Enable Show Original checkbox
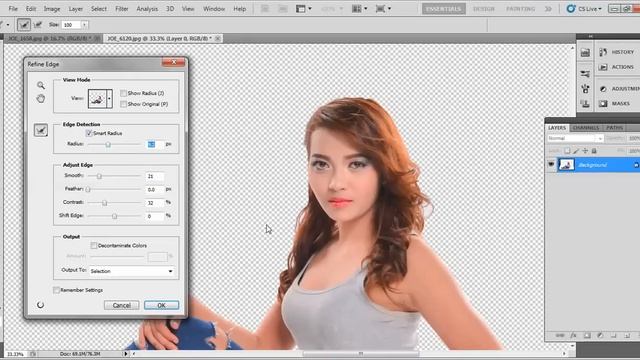640x360 pixels. point(123,104)
